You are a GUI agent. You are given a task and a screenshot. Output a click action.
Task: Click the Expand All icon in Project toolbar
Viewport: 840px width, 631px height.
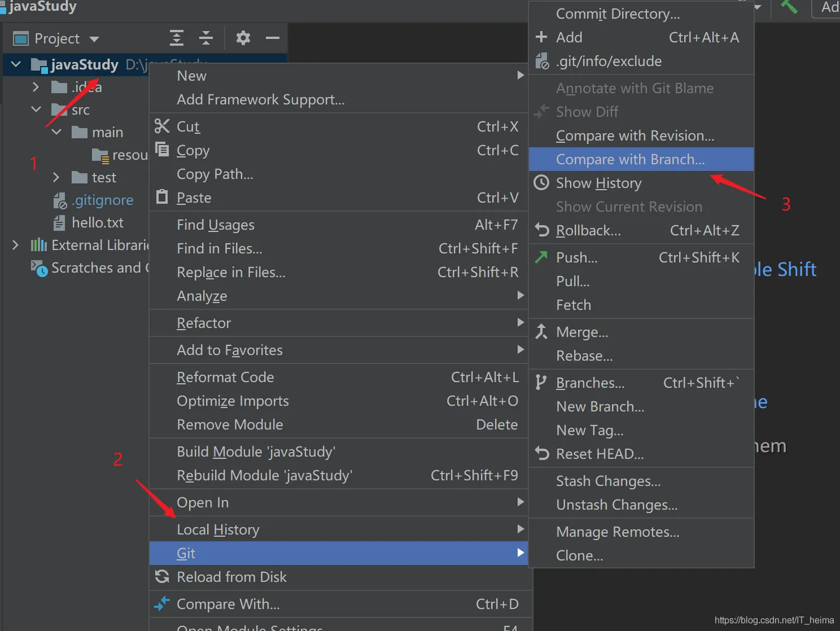click(x=176, y=38)
